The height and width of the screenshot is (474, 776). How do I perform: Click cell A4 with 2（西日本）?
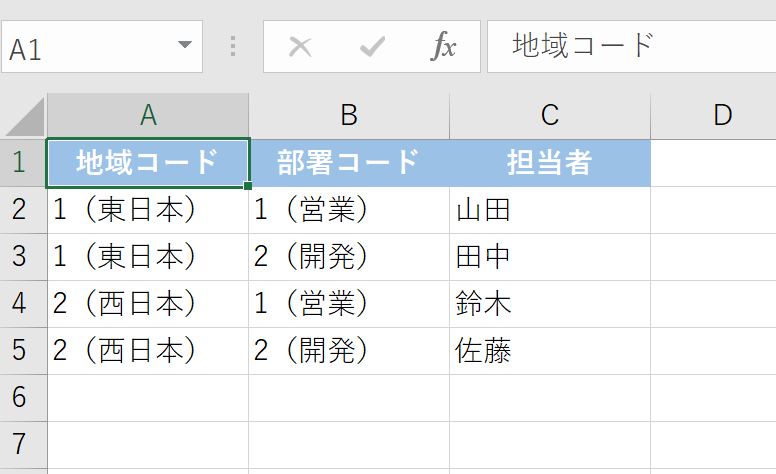148,304
